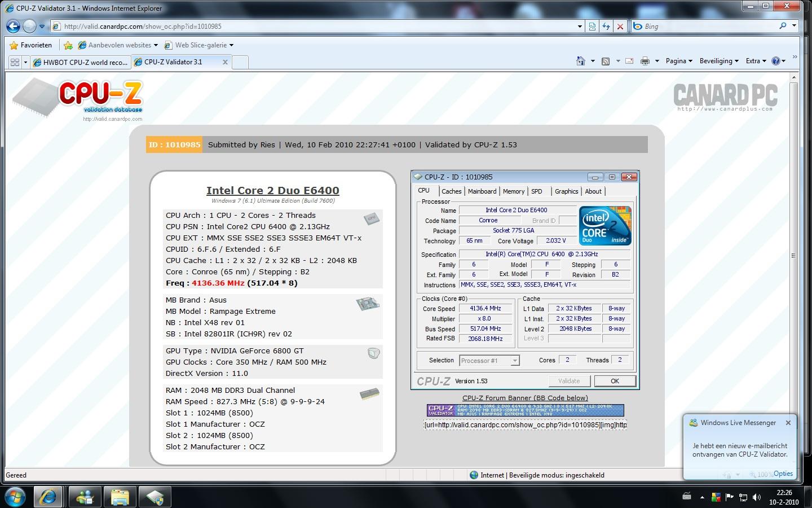Screen dimensions: 812x508
Task: Stop page loading with the red X icon
Action: pyautogui.click(x=620, y=26)
